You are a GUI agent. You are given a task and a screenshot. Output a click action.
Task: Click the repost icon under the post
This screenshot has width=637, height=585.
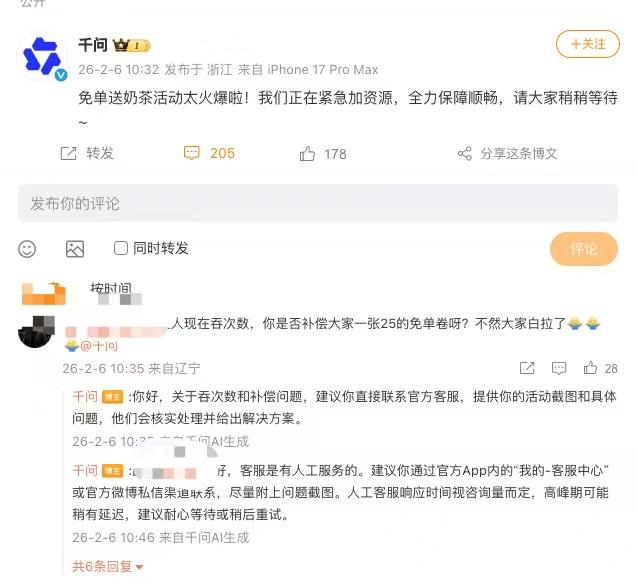[x=68, y=154]
